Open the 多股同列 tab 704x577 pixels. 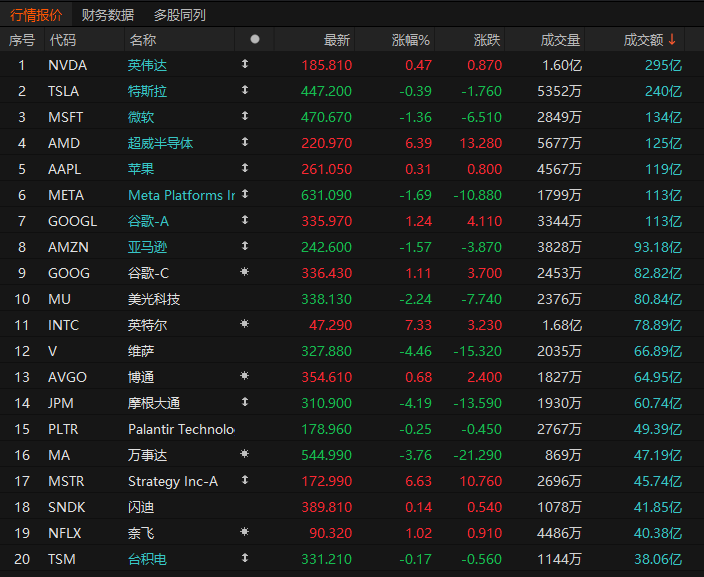pyautogui.click(x=180, y=15)
